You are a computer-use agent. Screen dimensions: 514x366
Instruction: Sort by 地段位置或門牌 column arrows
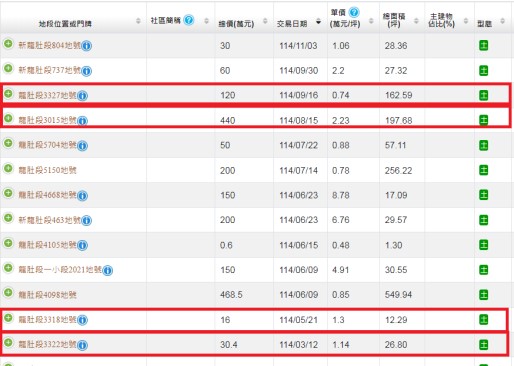(x=138, y=21)
